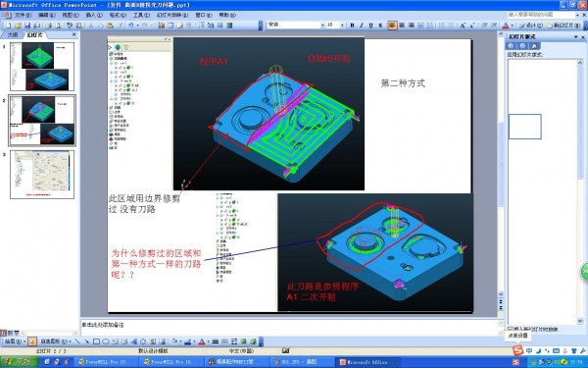The width and height of the screenshot is (588, 368).
Task: Open the Insert (插入) menu
Action: click(x=94, y=15)
